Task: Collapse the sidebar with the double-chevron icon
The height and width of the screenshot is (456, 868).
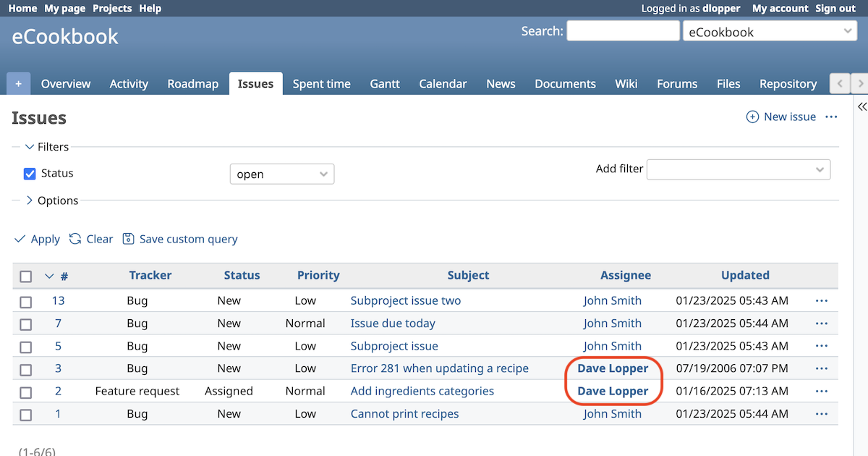Action: click(861, 106)
